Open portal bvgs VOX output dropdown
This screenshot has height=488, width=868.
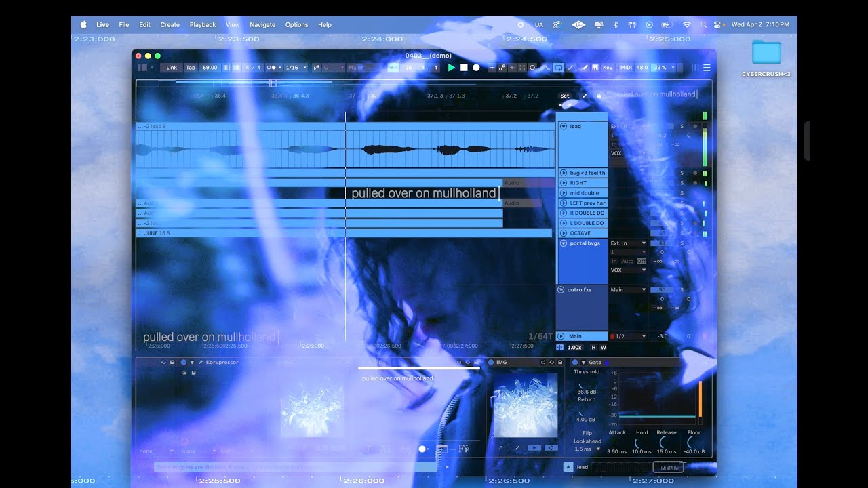(x=628, y=270)
